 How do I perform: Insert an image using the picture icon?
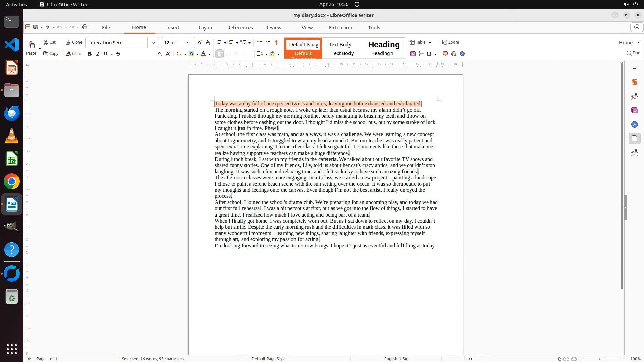pos(413,54)
